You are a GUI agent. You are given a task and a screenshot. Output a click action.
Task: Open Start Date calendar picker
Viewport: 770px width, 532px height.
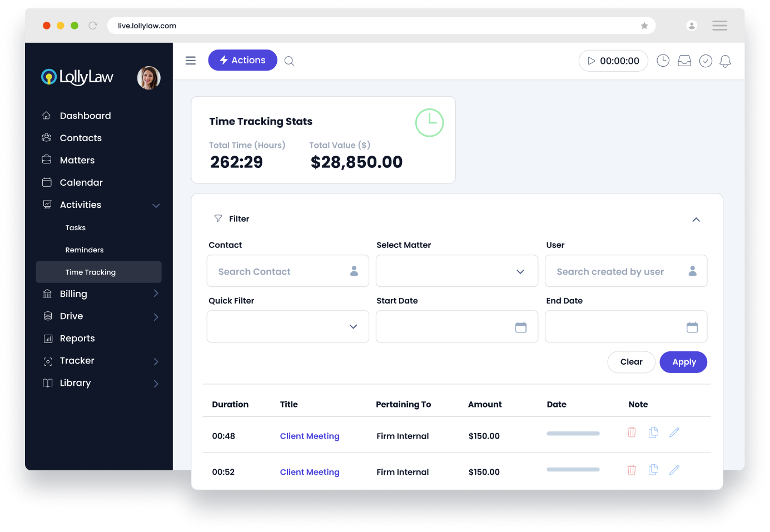point(520,327)
